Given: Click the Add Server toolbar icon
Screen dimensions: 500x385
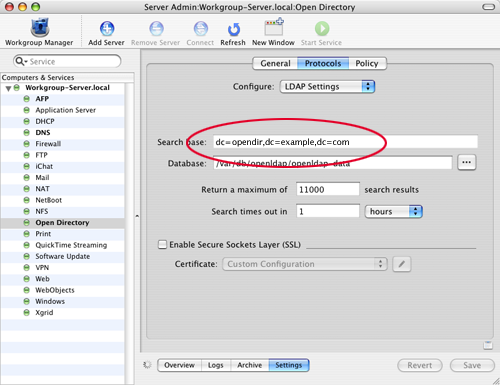Looking at the screenshot, I should point(107,29).
